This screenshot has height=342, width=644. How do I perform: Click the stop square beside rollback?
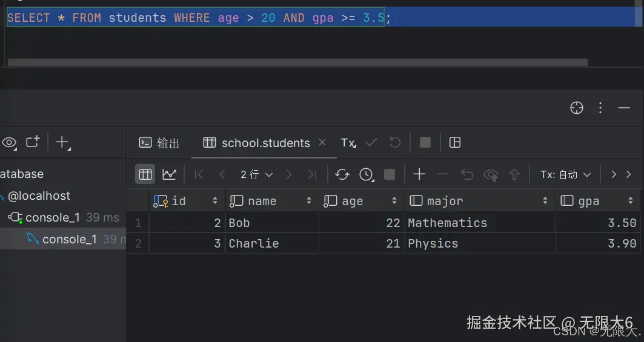425,142
